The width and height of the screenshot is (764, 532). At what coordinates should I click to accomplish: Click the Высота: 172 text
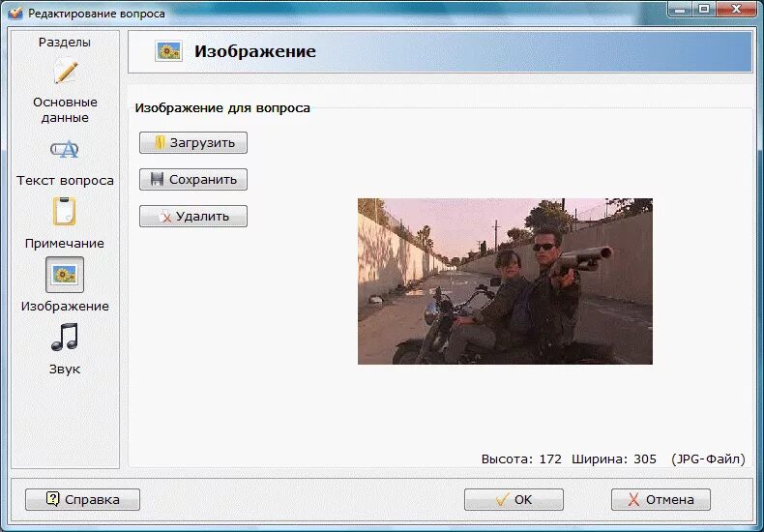pos(521,458)
